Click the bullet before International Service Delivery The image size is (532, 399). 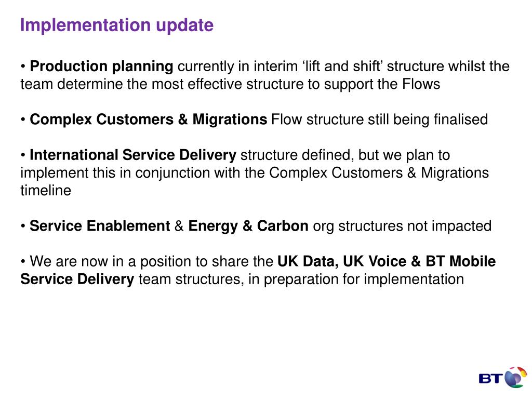[23, 155]
